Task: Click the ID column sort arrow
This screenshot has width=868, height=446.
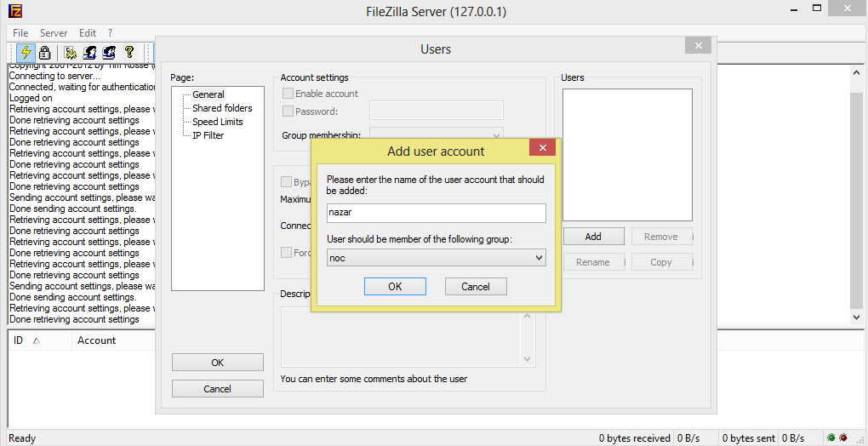Action: 36,340
